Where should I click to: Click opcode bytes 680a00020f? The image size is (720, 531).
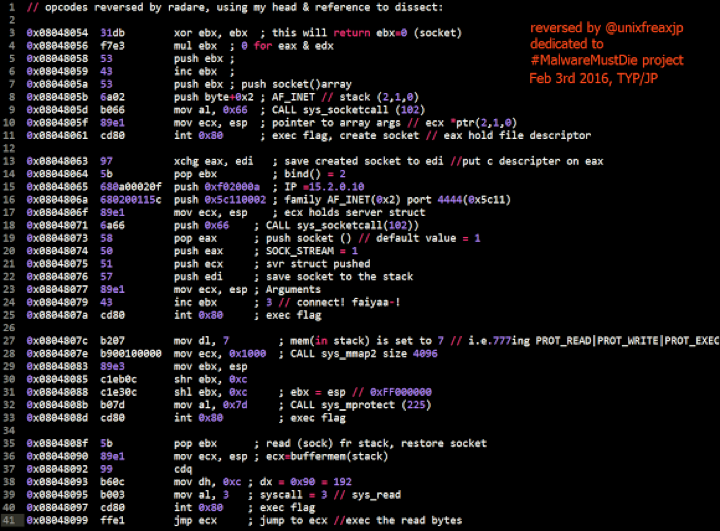pyautogui.click(x=131, y=187)
